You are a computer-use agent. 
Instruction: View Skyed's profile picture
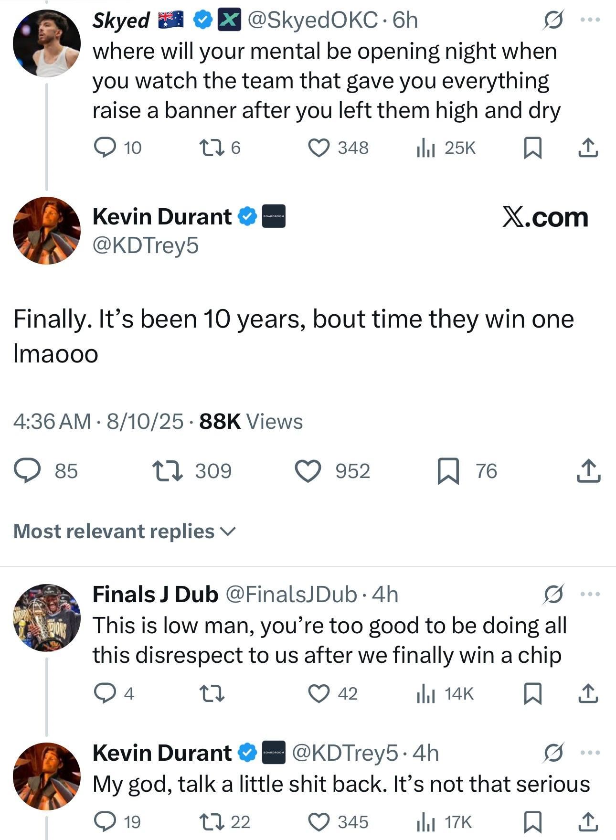46,43
